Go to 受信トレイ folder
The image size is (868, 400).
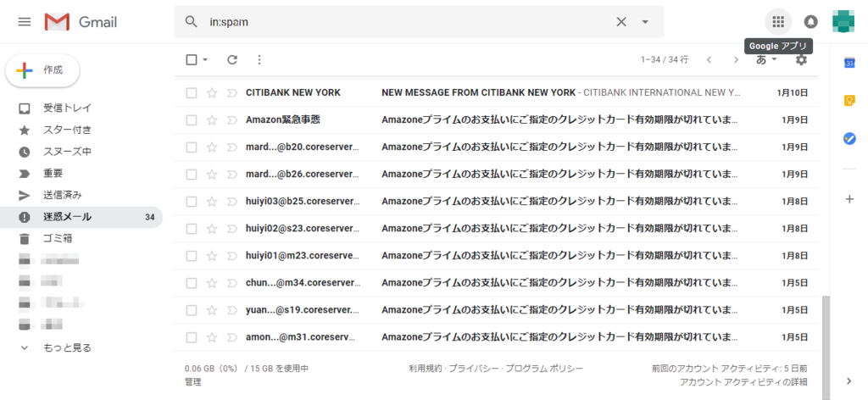[x=67, y=108]
